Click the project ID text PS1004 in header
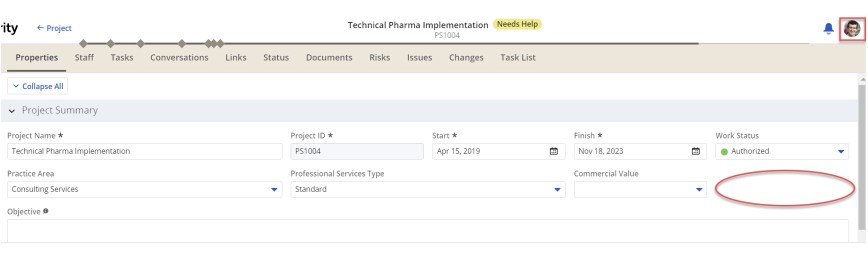868x255 pixels. (447, 35)
